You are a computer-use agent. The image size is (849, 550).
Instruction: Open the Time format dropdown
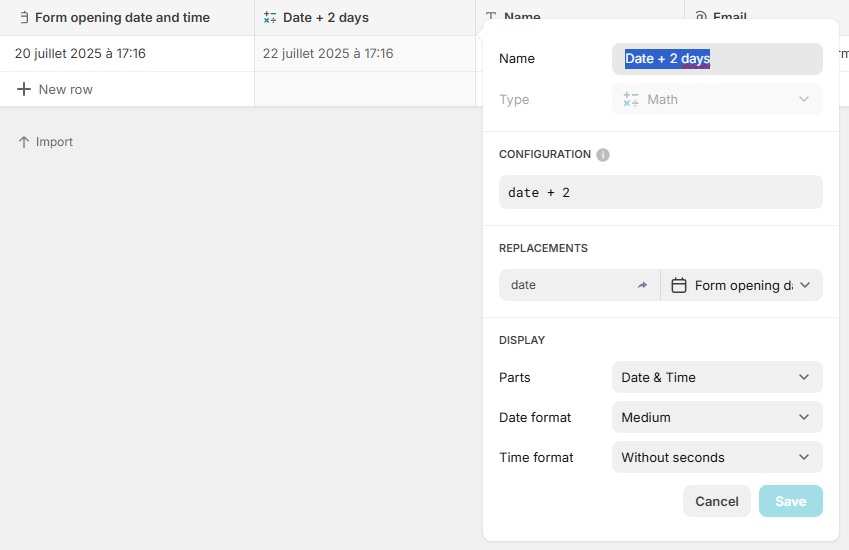click(717, 457)
